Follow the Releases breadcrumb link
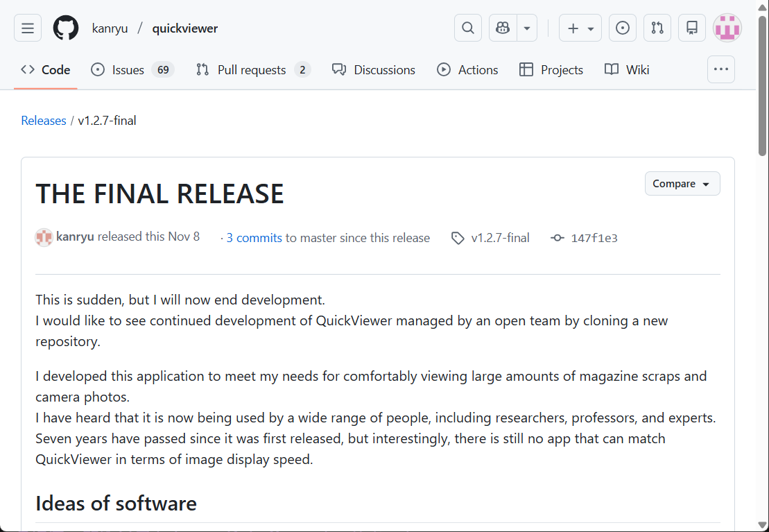This screenshot has height=532, width=769. point(43,120)
